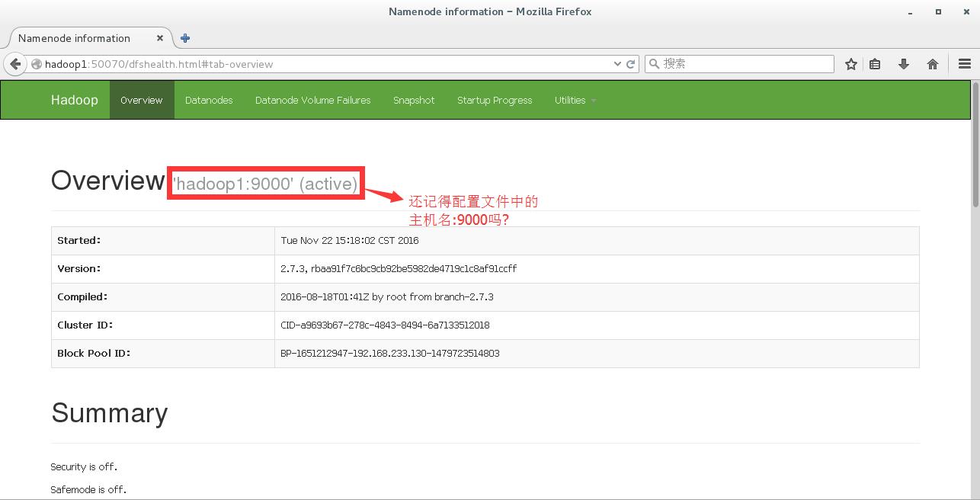This screenshot has width=980, height=500.
Task: Open the bookmarks list icon
Action: 875,64
